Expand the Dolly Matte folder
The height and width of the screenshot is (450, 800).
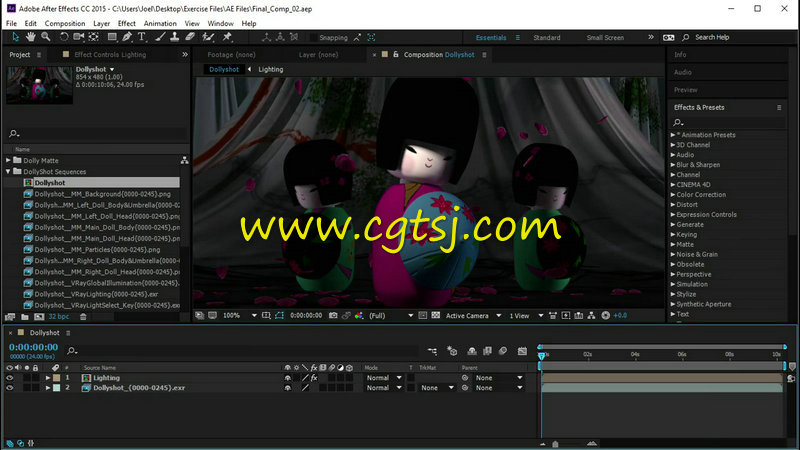tap(8, 160)
